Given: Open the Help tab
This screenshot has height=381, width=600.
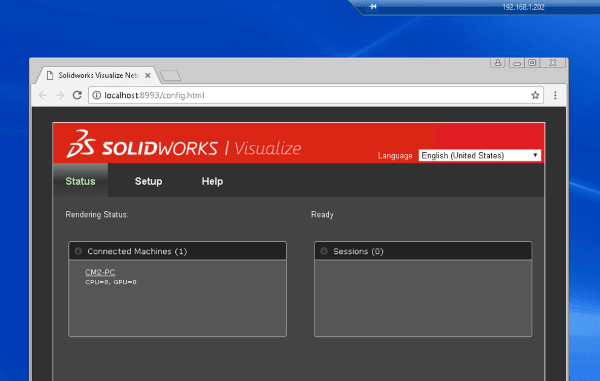Looking at the screenshot, I should click(x=212, y=181).
